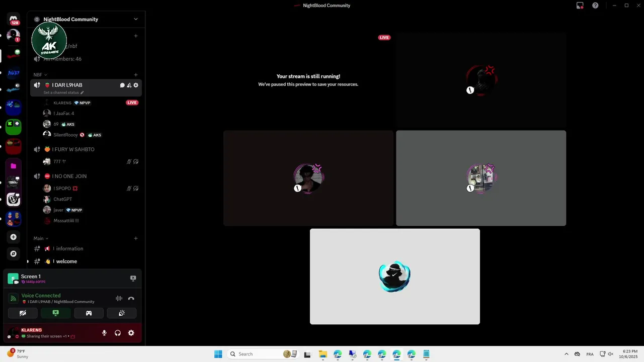The height and width of the screenshot is (362, 644).
Task: Open weather widget showing 79°F Sunny
Action: pos(17,354)
